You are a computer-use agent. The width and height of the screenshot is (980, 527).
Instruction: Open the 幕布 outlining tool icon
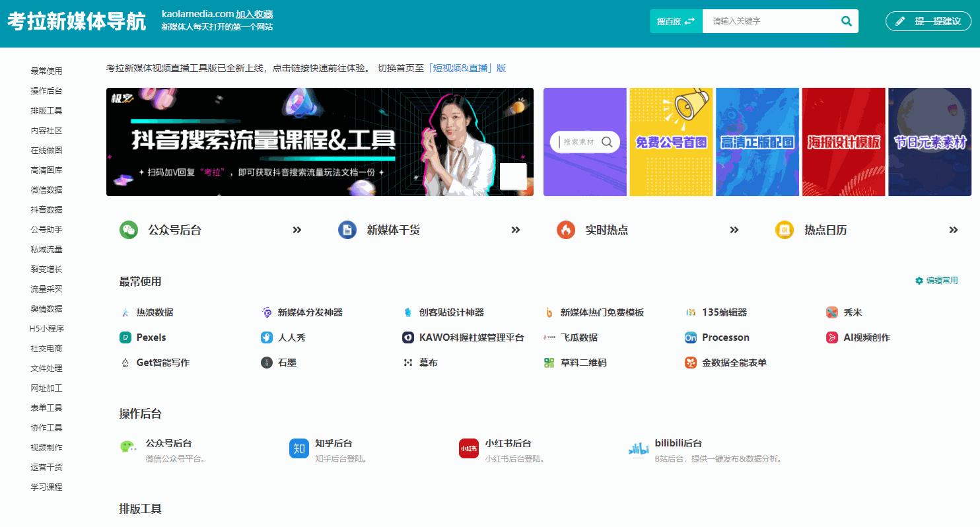coord(407,362)
